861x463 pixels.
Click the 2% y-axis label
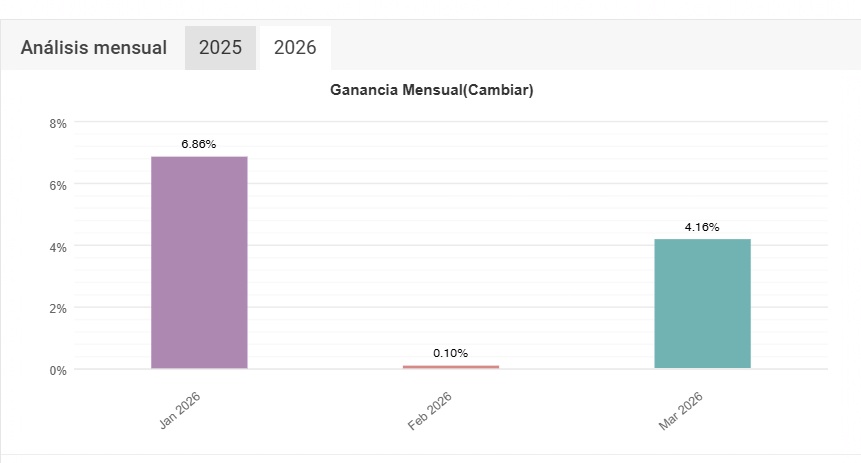pos(57,308)
